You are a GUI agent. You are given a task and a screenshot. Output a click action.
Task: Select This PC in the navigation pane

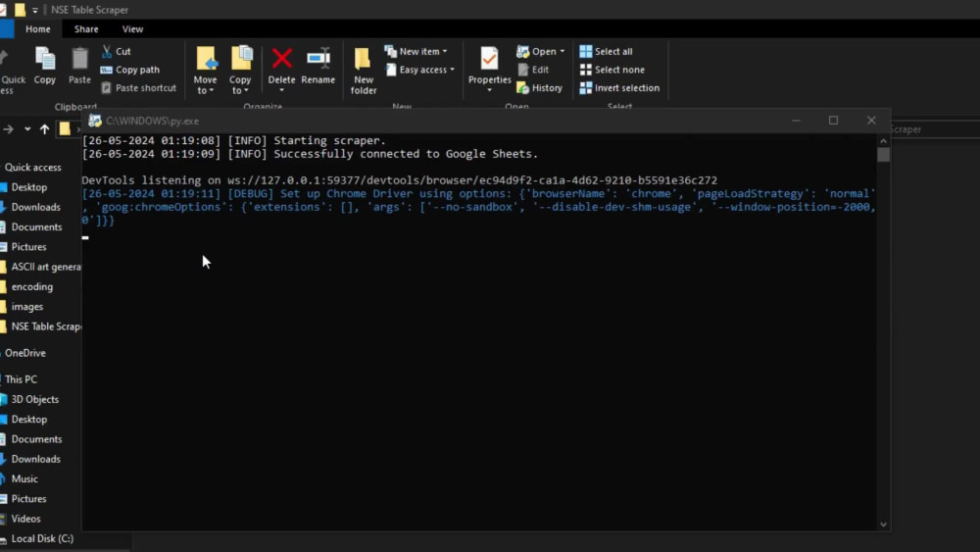(21, 379)
